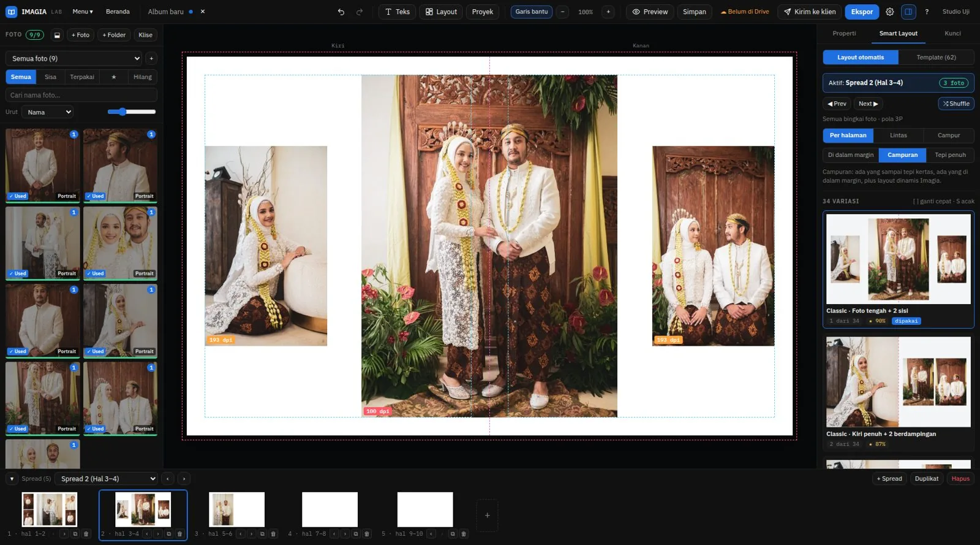Go to the previous spread with the arrow next to the spread dropdown
Viewport: 980px width, 545px height.
[168, 479]
